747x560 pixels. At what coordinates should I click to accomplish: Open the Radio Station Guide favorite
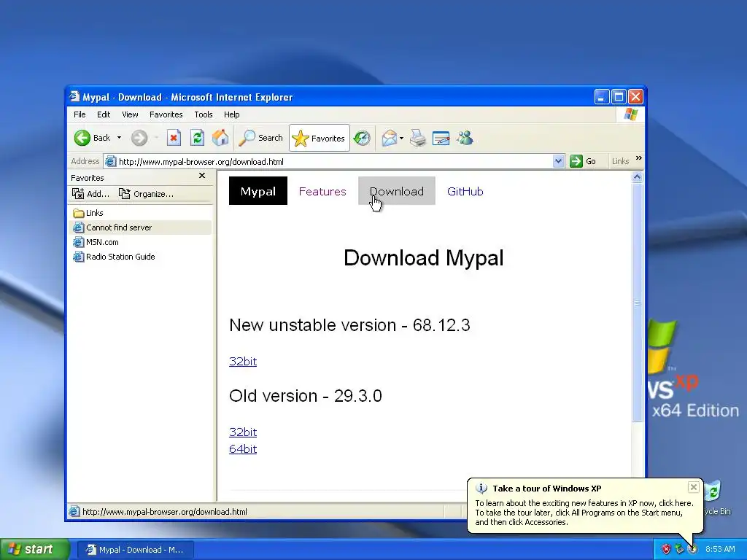point(114,257)
